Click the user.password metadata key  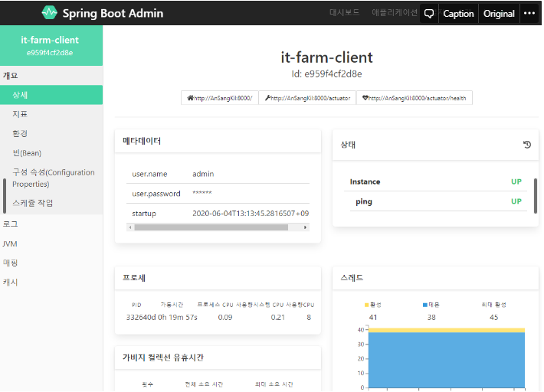click(x=156, y=194)
